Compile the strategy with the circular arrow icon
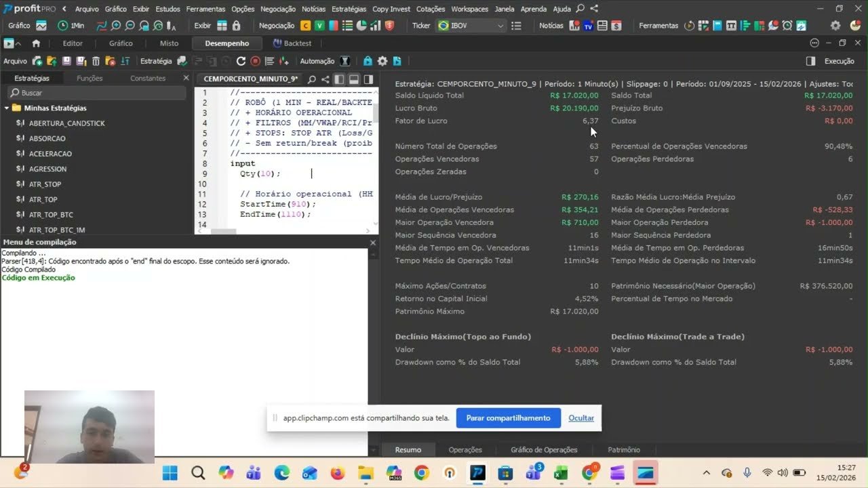The image size is (868, 488). pos(241,61)
